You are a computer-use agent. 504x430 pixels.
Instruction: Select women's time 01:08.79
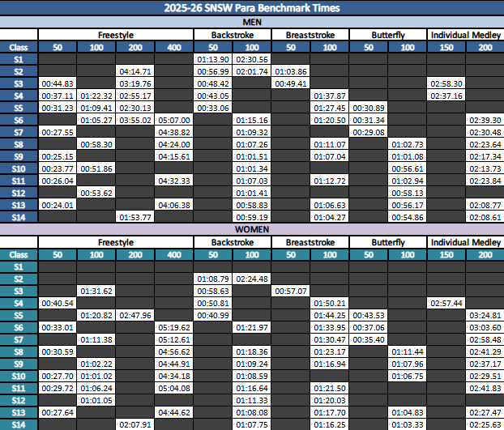tap(213, 279)
